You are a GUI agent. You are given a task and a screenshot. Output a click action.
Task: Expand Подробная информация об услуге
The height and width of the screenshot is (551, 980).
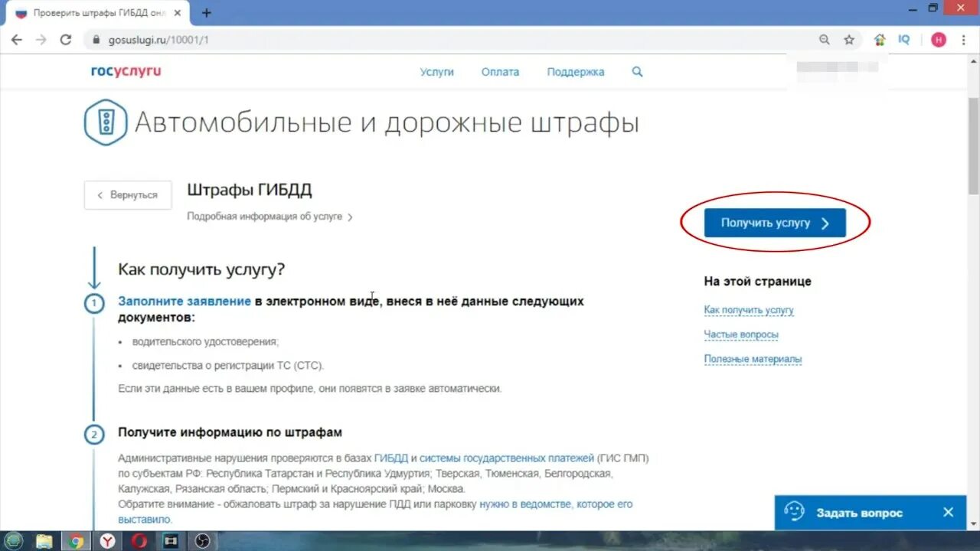(269, 217)
